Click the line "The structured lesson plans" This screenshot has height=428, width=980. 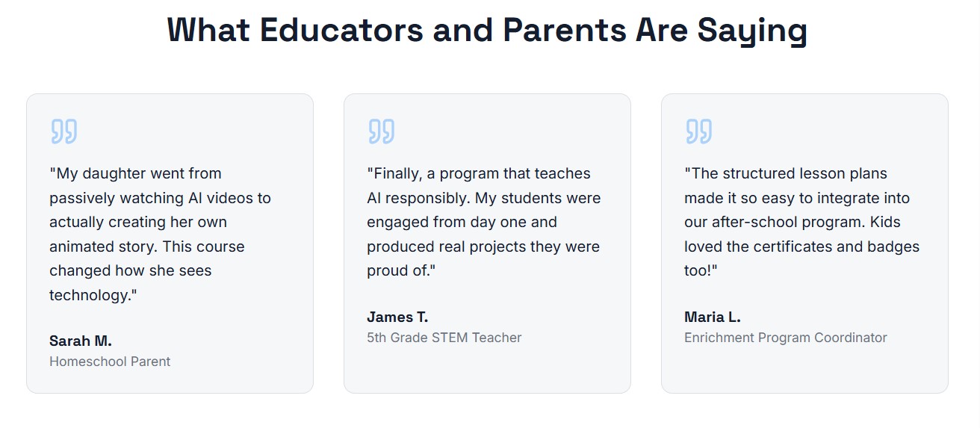786,173
